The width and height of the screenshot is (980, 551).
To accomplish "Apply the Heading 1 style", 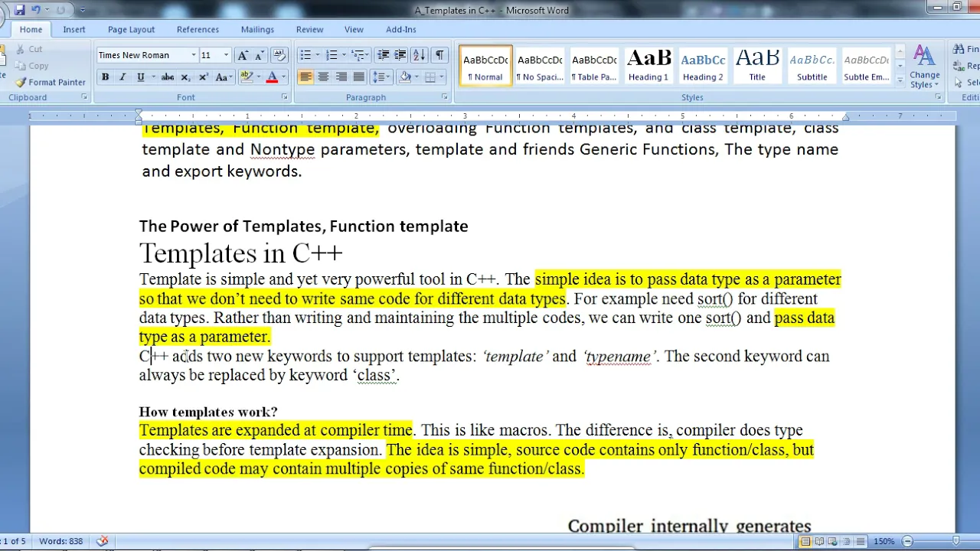I will (x=648, y=66).
